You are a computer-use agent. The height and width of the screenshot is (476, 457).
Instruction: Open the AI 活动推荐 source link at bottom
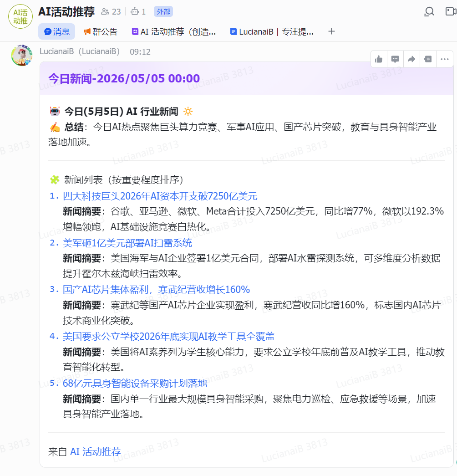click(96, 452)
